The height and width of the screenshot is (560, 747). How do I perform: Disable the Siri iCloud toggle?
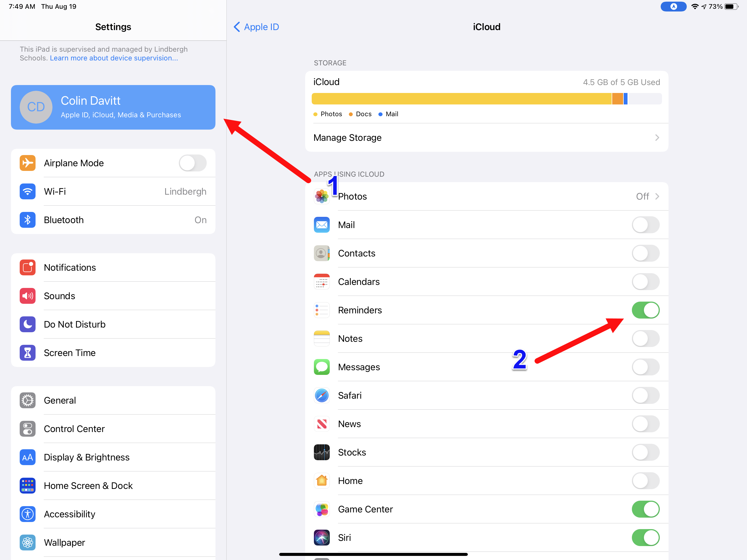coord(645,537)
